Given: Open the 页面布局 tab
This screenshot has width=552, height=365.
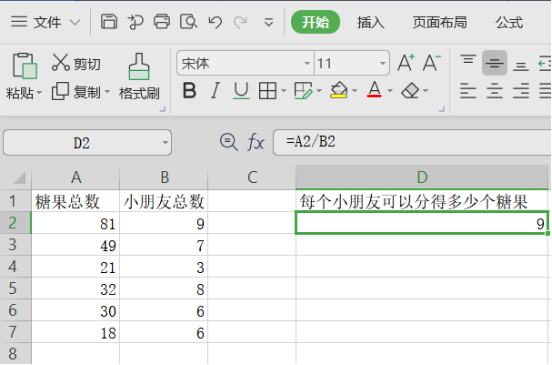Looking at the screenshot, I should [x=440, y=23].
